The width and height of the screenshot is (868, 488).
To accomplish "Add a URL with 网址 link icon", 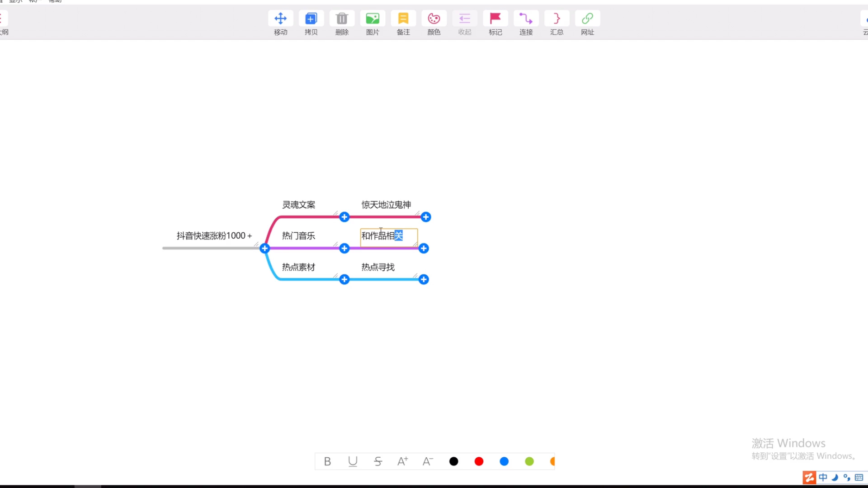I will [588, 19].
